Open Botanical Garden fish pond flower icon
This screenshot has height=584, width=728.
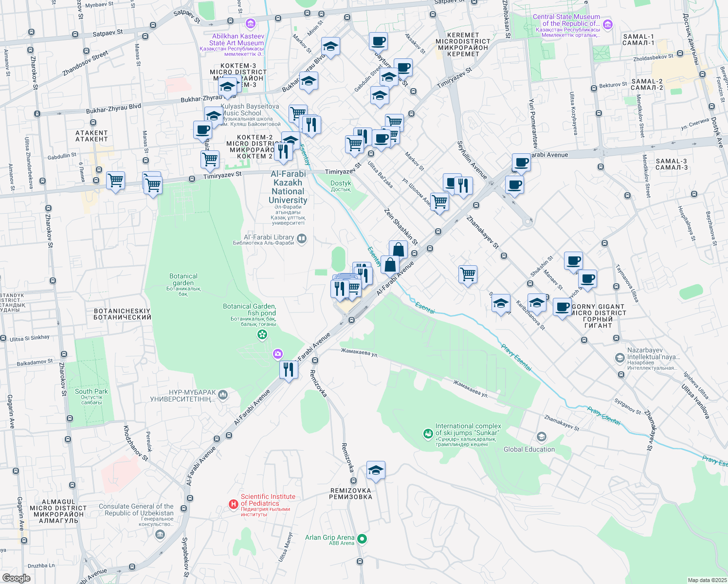(x=262, y=334)
